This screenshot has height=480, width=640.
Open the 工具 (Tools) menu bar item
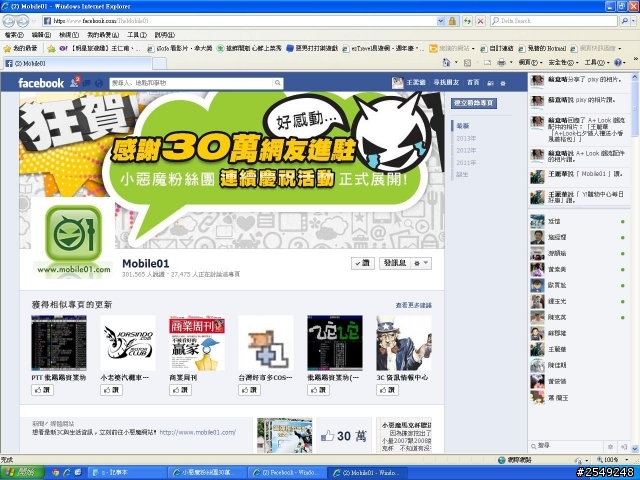pos(137,35)
